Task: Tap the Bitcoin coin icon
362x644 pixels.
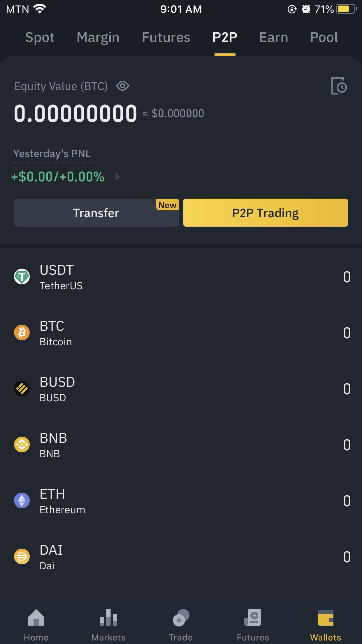Action: pos(22,332)
